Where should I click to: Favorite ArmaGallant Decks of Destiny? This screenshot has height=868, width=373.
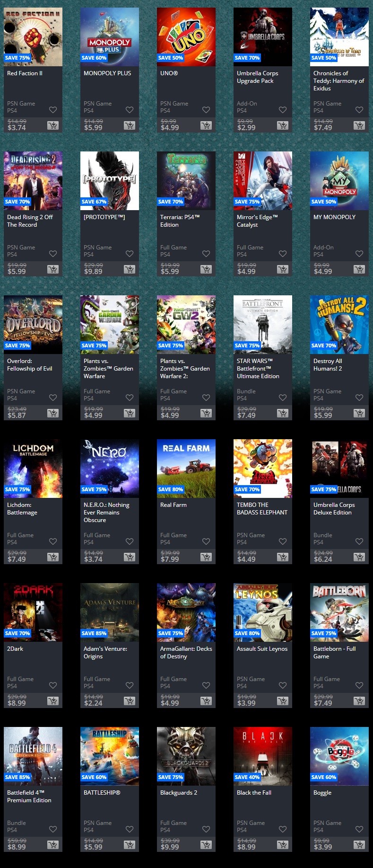tap(206, 685)
